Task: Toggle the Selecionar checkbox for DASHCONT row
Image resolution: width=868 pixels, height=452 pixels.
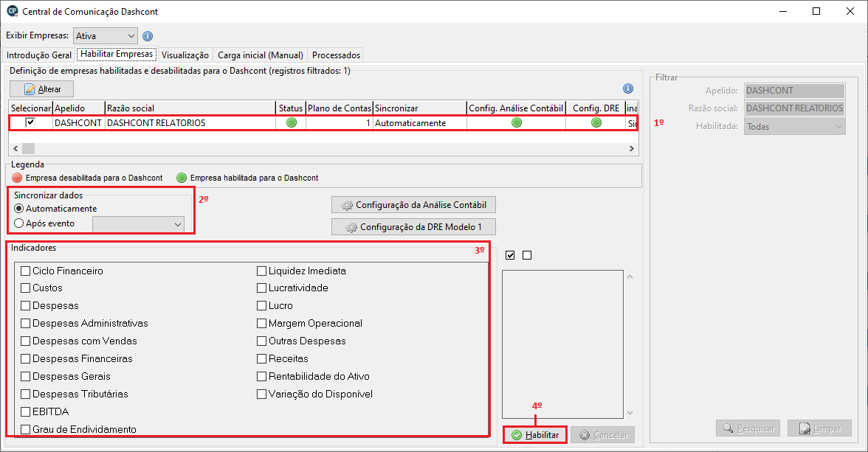Action: 30,122
